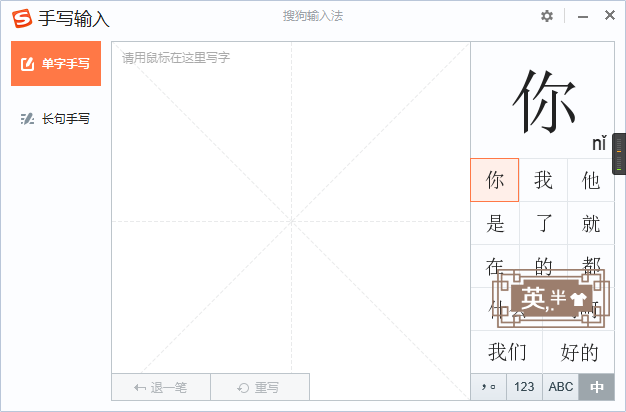This screenshot has width=626, height=412.
Task: Toggle 半 half-width on floating bar
Action: pos(558,297)
